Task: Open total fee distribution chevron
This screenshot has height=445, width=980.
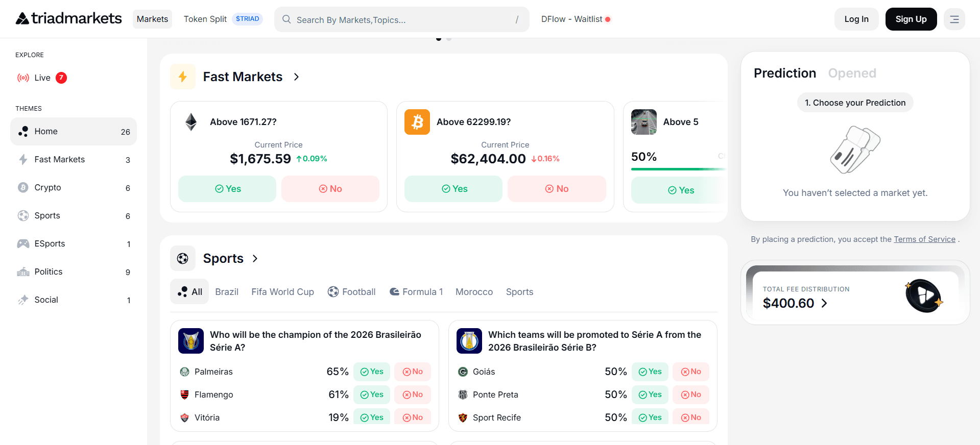Action: coord(824,303)
